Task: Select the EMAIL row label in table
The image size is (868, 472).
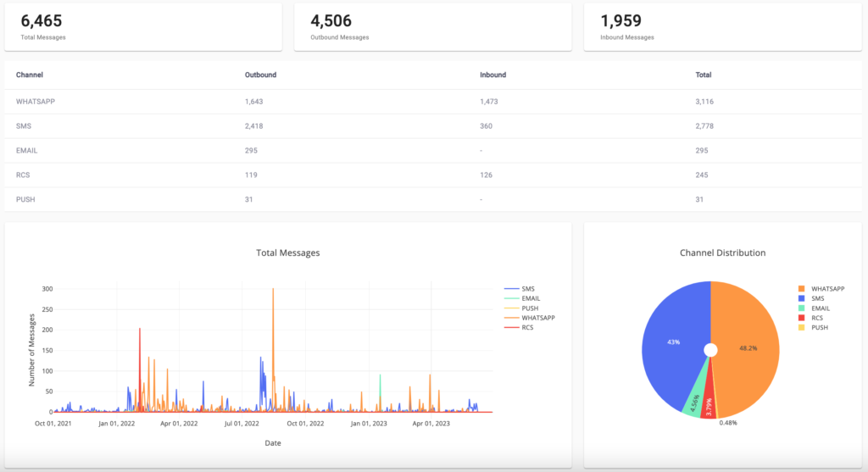Action: pyautogui.click(x=26, y=151)
